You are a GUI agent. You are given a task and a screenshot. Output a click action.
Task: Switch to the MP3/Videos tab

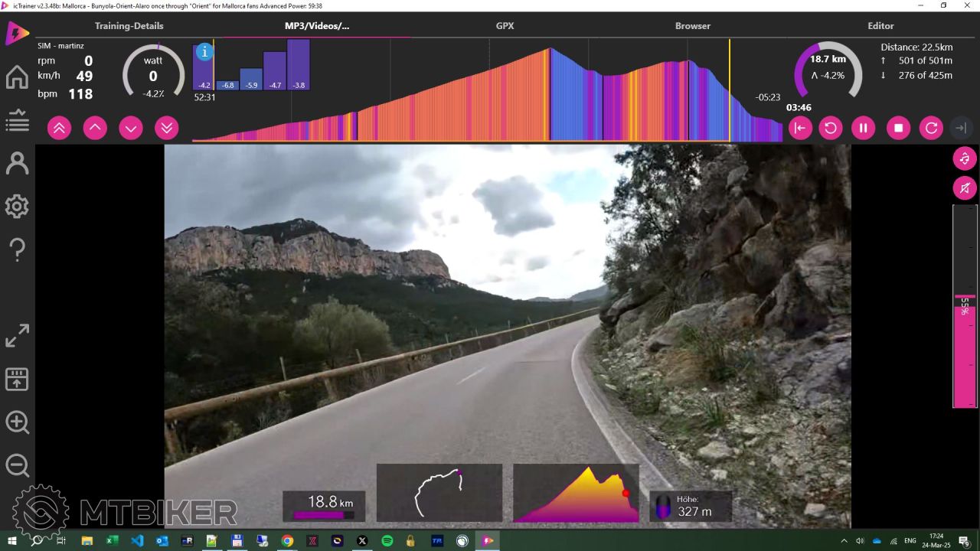(317, 26)
